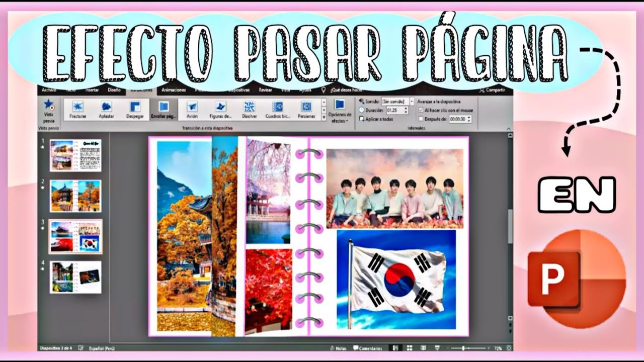Screen dimensions: 644x362
Task: Adjust the Después de time spinner
Action: point(469,119)
